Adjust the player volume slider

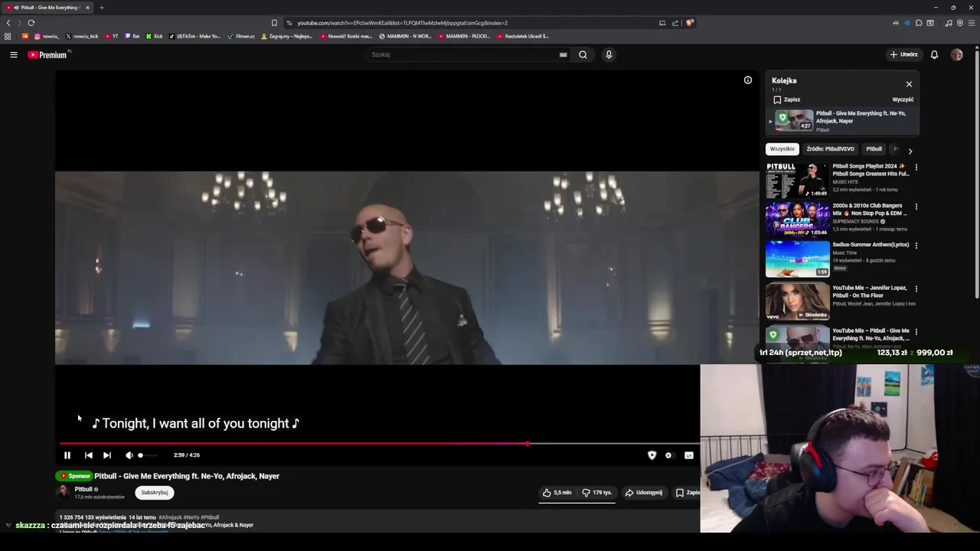point(148,455)
